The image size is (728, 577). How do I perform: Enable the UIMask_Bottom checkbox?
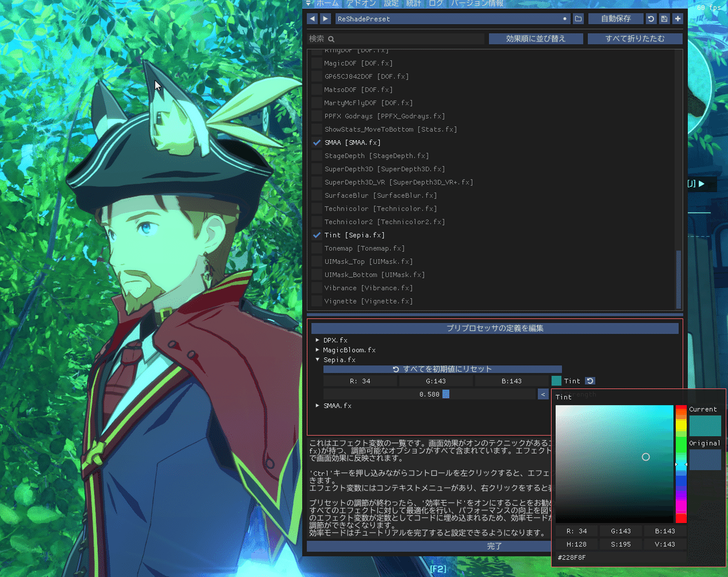click(317, 275)
